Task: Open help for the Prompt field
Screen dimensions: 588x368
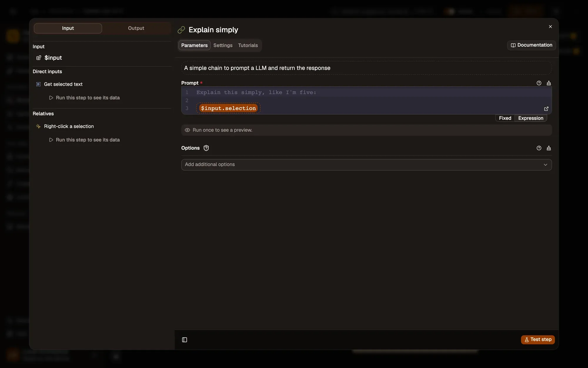Action: (539, 83)
